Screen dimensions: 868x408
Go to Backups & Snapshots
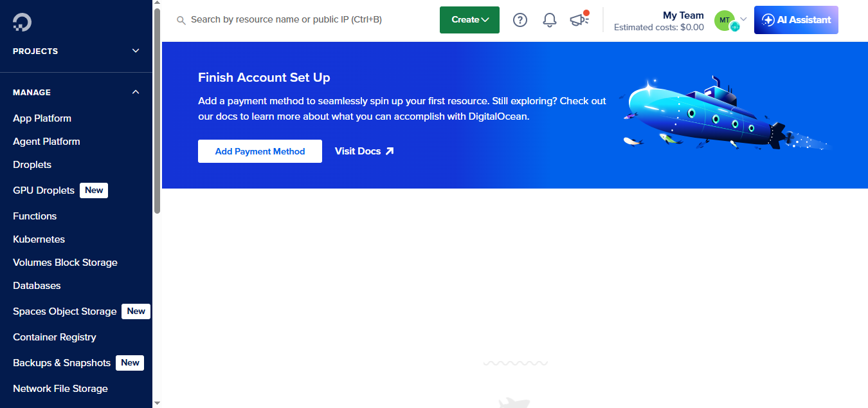click(62, 363)
